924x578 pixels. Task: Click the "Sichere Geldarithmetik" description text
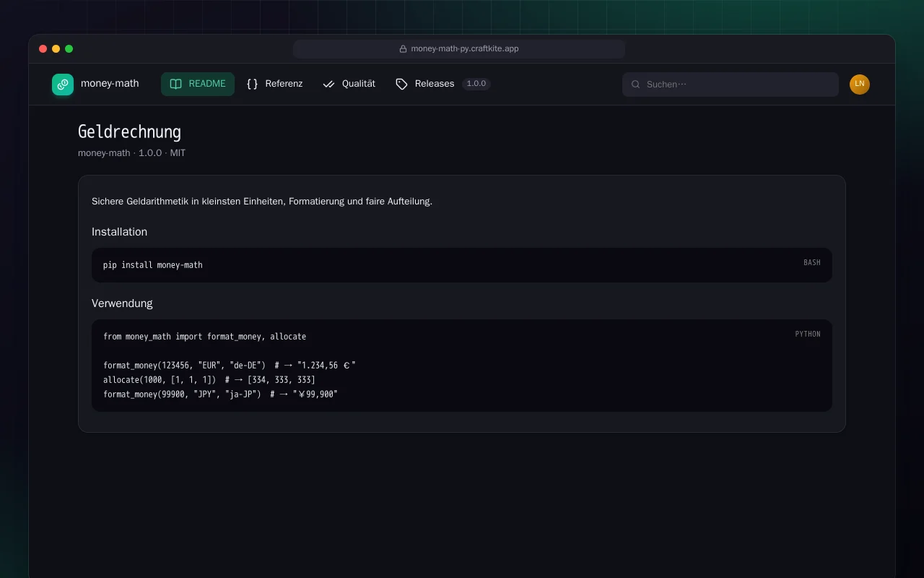(262, 202)
